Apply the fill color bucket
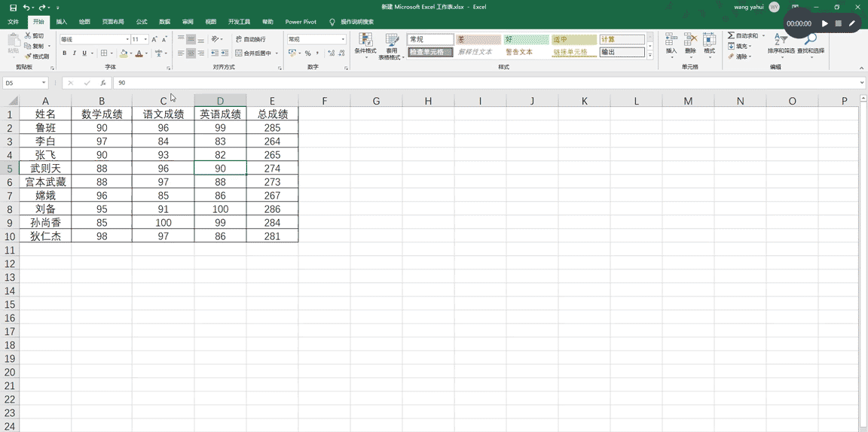This screenshot has height=432, width=868. click(124, 53)
